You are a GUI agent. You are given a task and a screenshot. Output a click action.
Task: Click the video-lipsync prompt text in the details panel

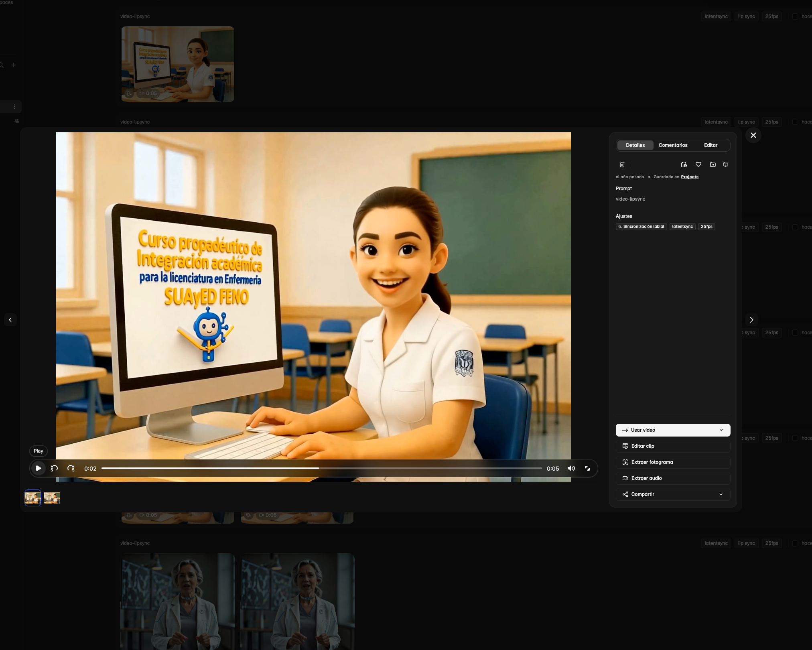coord(631,199)
